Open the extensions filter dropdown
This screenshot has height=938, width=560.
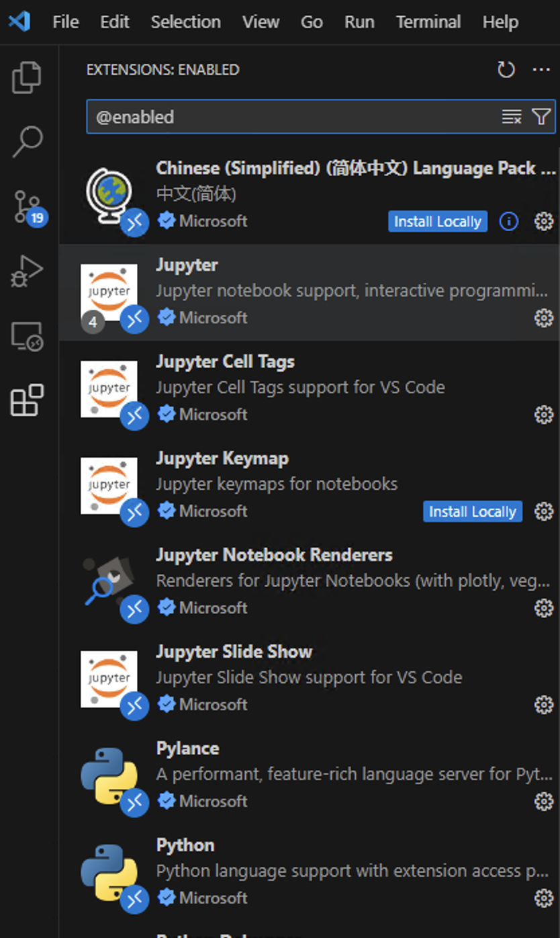point(541,117)
